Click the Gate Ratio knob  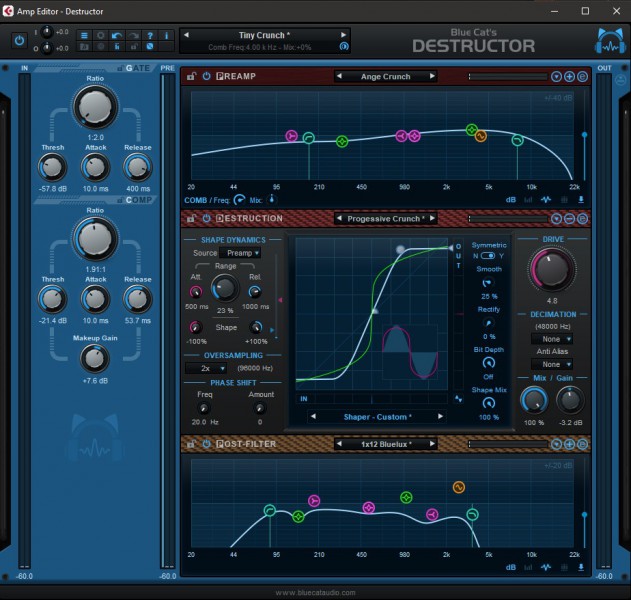(95, 107)
